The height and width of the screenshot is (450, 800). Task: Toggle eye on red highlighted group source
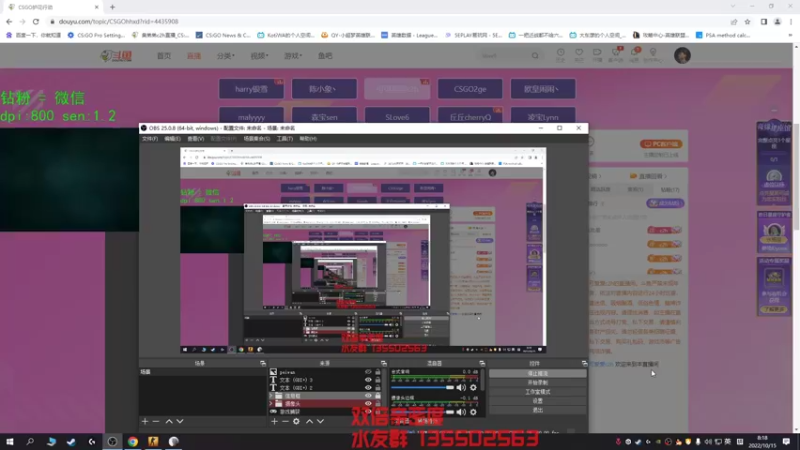point(368,403)
